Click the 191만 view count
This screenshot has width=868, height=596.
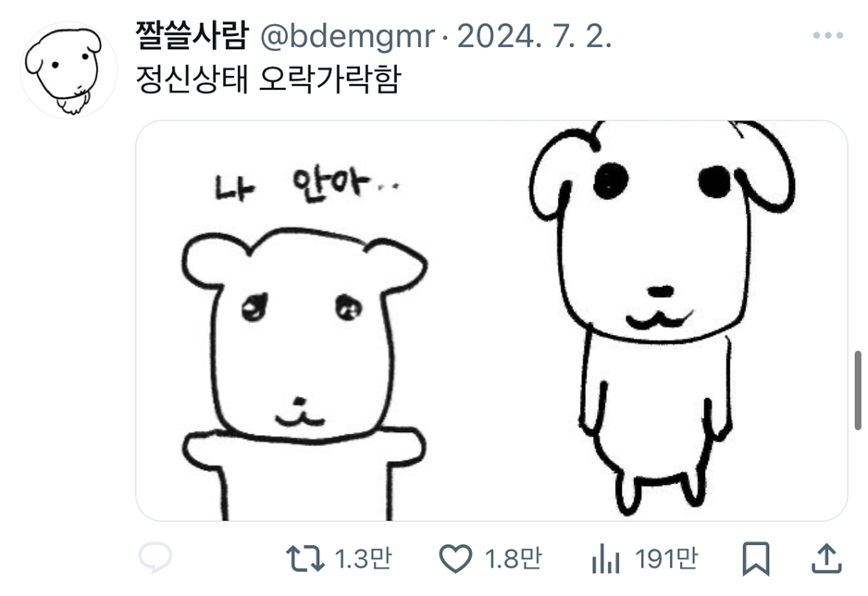(x=666, y=558)
